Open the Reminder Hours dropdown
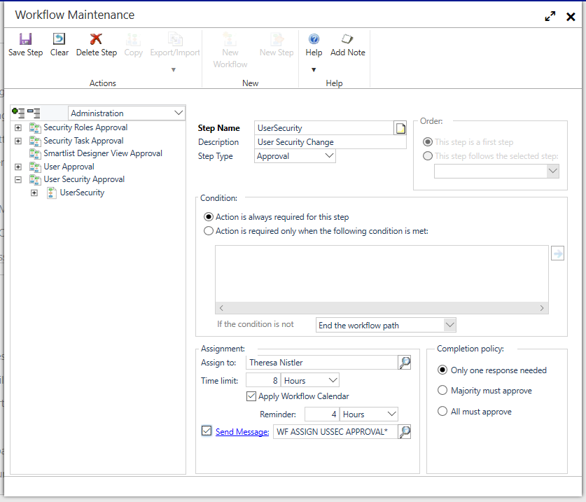Viewport: 586px width, 502px height. coord(391,414)
